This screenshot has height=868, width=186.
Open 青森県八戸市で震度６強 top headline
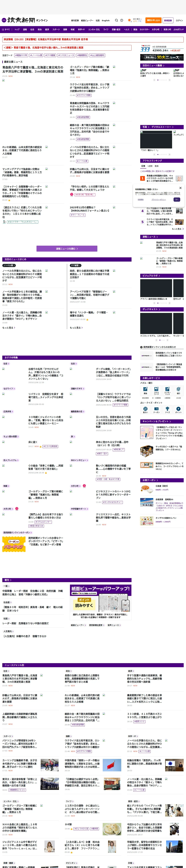(x=33, y=69)
